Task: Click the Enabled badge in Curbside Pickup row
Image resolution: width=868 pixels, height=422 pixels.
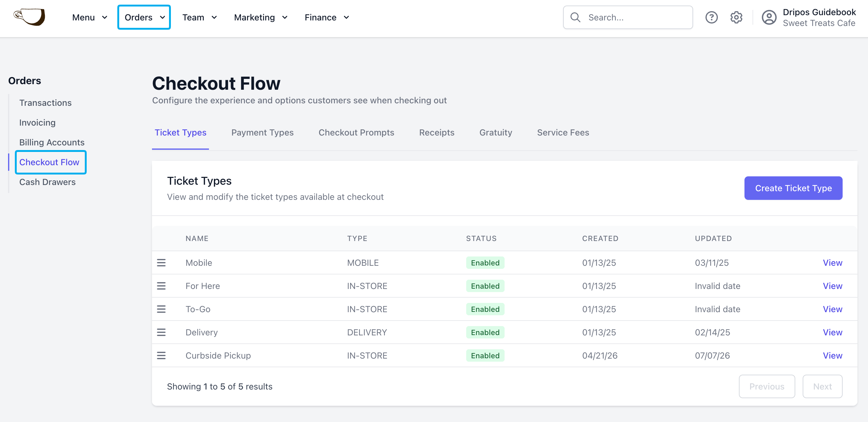Action: [485, 356]
